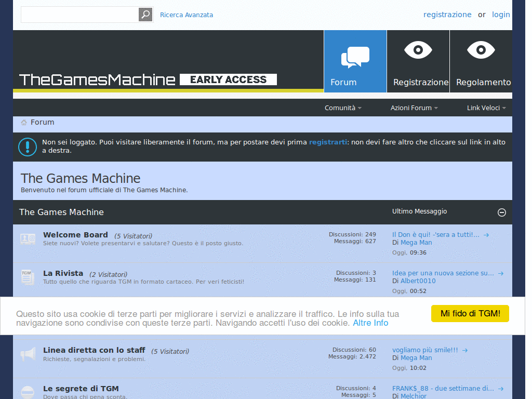Click the Welcome Board forum icon

coord(28,238)
